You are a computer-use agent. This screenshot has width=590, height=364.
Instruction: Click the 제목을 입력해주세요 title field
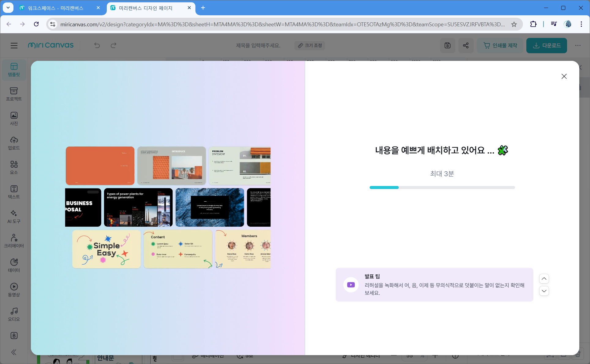coord(258,46)
